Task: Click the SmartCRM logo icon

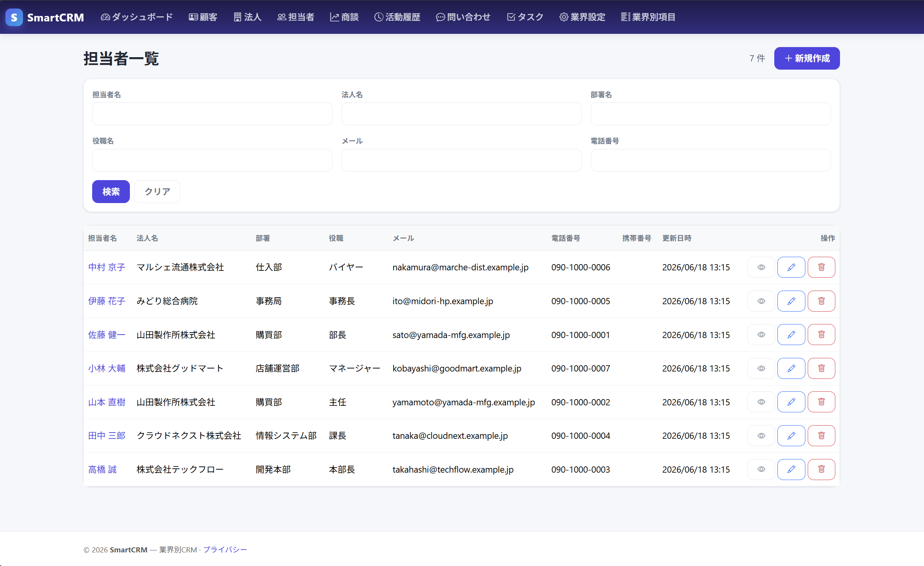Action: click(14, 17)
